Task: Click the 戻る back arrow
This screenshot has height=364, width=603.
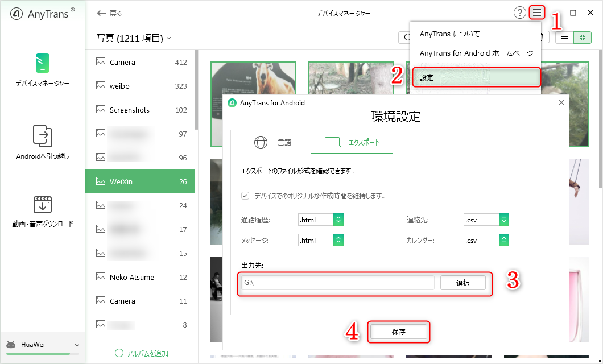Action: coord(101,14)
